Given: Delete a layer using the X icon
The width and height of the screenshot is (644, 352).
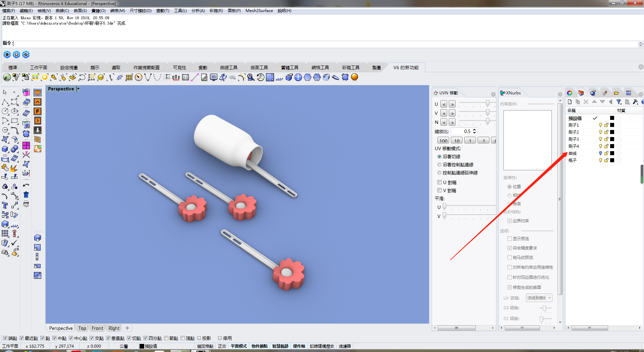Looking at the screenshot, I should tap(586, 102).
